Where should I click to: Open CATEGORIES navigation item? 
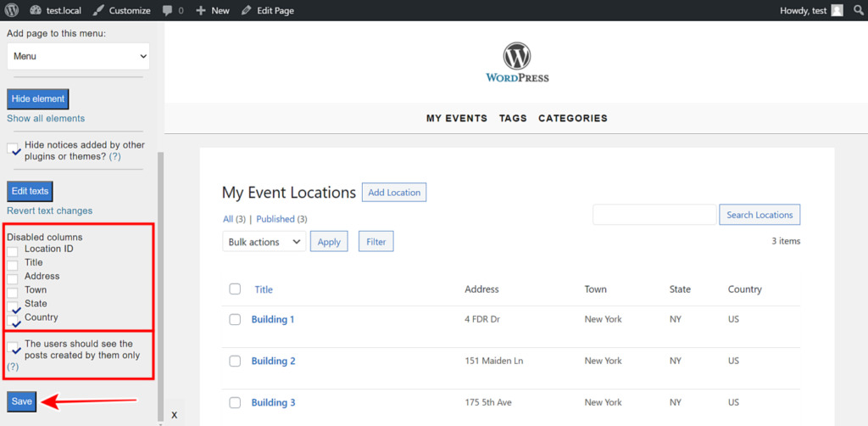573,118
